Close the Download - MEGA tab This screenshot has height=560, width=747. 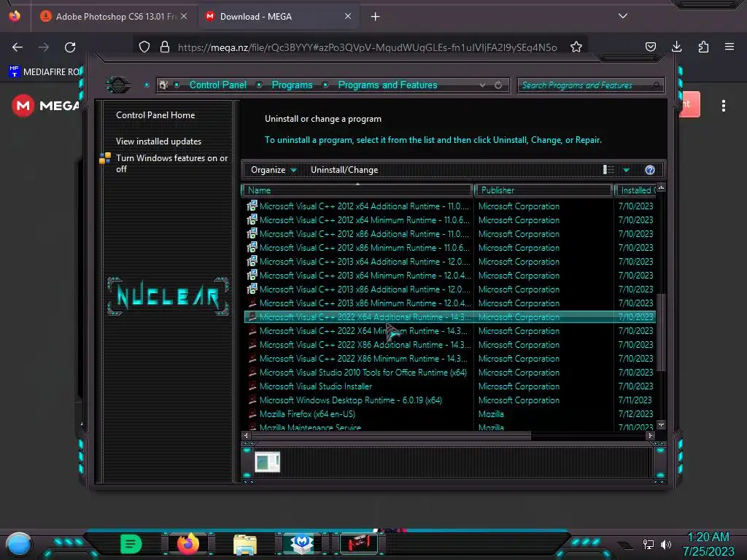point(348,16)
